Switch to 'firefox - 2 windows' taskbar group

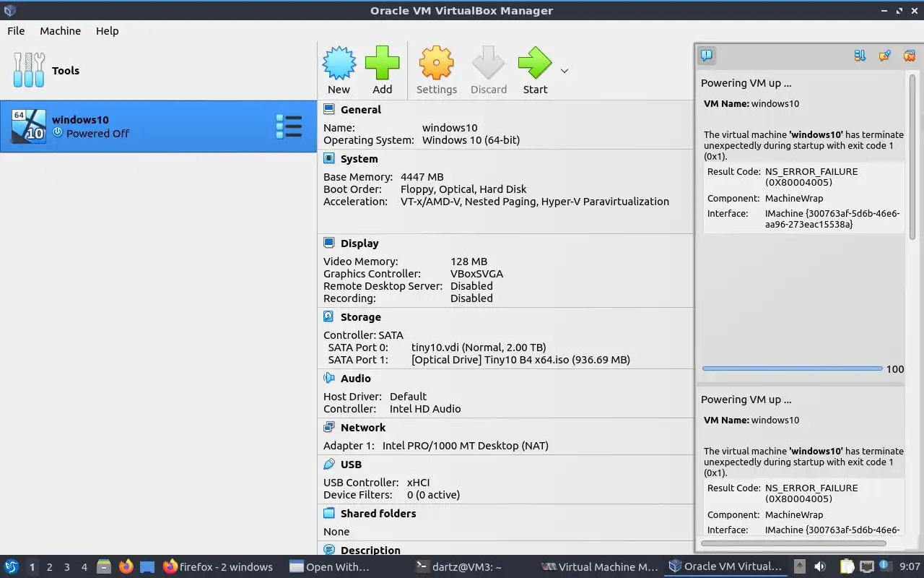click(x=218, y=567)
